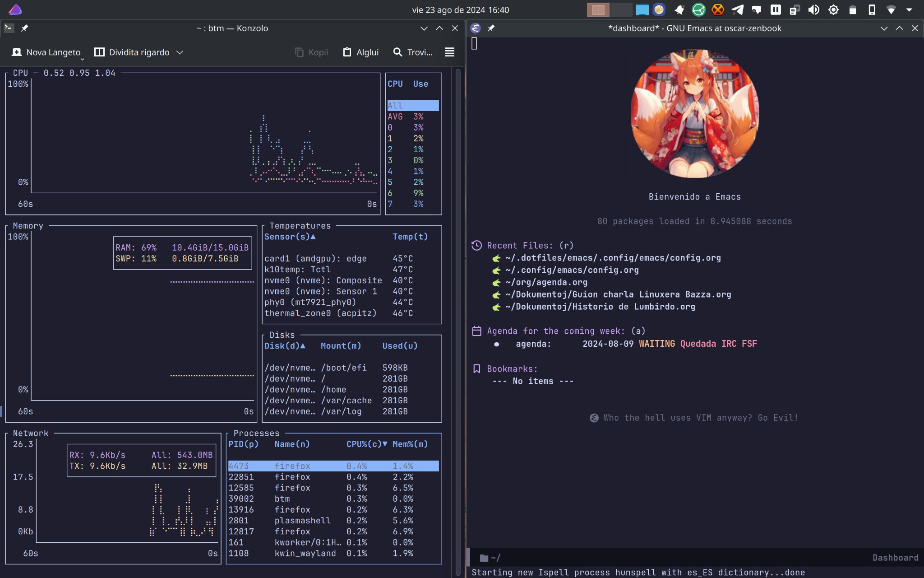Expand the Dividita rigardo chevron
The width and height of the screenshot is (924, 578).
point(180,52)
